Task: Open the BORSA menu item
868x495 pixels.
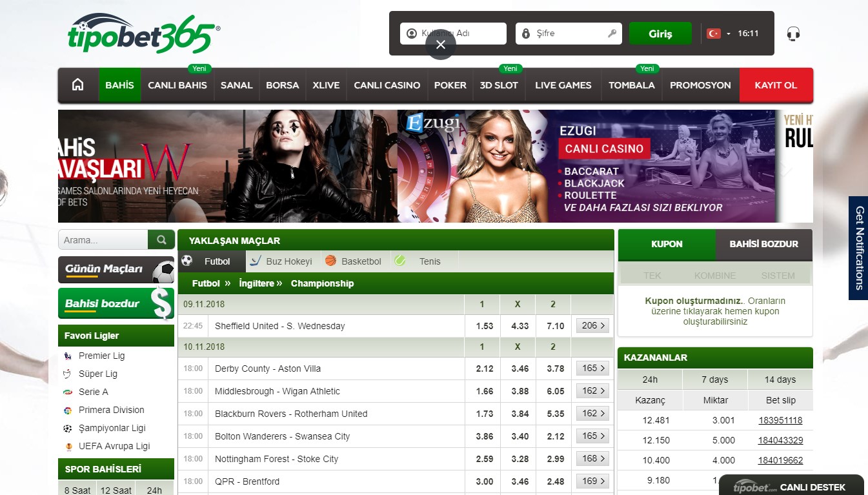Action: 282,85
